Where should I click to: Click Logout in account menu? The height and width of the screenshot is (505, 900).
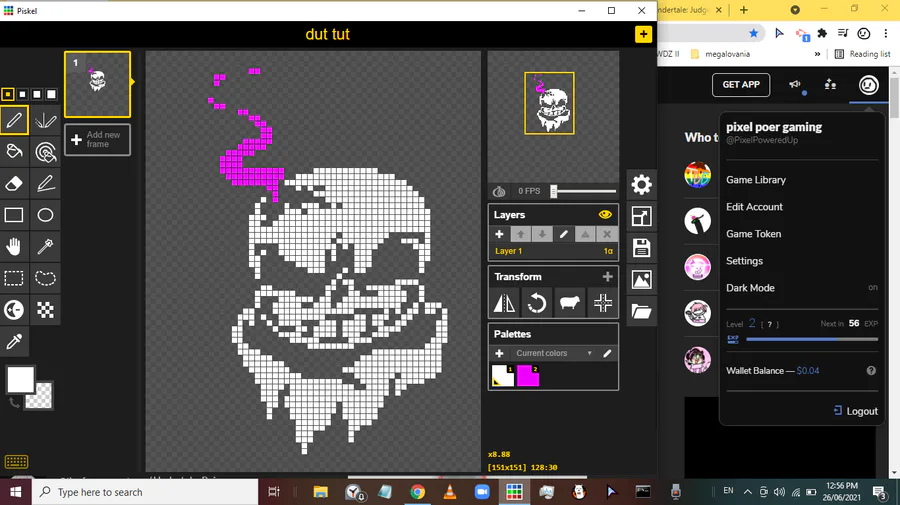pyautogui.click(x=855, y=411)
